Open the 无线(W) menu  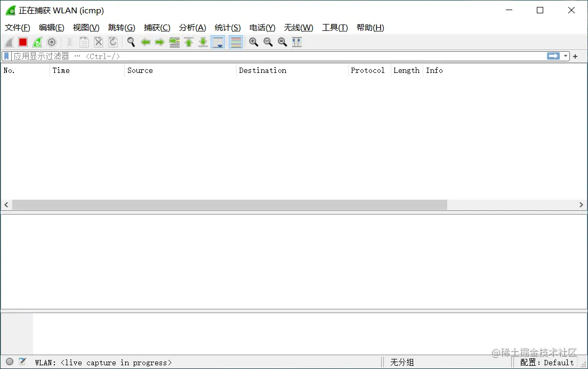pos(299,28)
